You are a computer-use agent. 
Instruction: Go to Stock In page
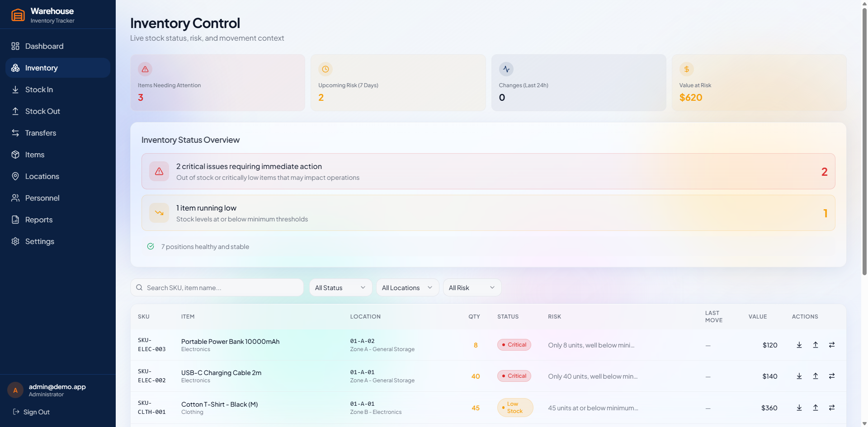tap(39, 89)
